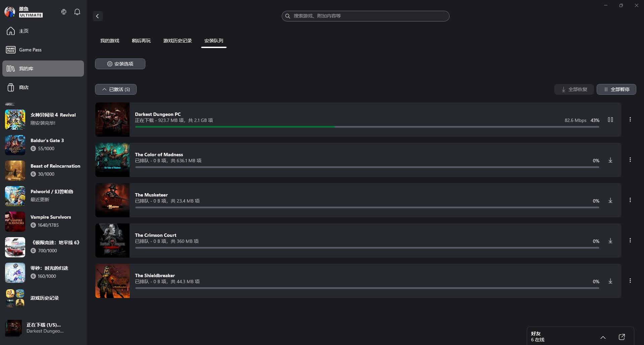This screenshot has width=644, height=345.
Task: Click the 共 636.1 MB 项 size text
Action: [186, 161]
